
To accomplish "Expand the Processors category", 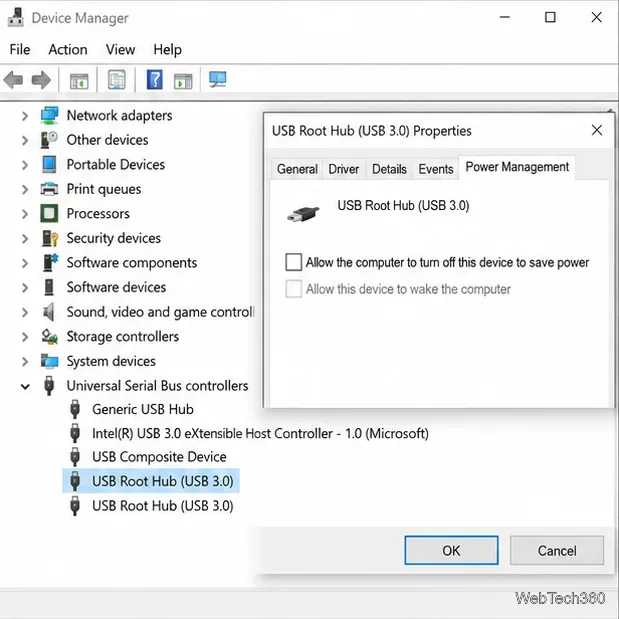I will (x=24, y=214).
